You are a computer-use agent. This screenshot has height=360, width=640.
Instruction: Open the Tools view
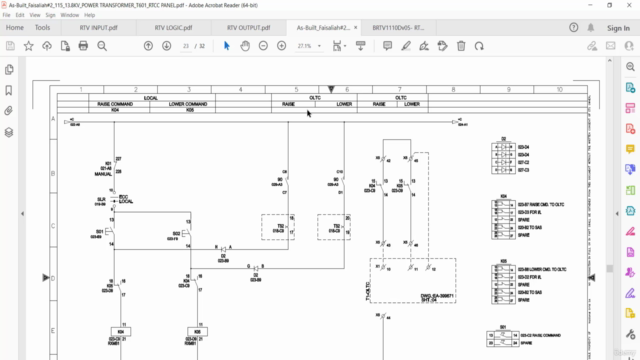pos(42,28)
